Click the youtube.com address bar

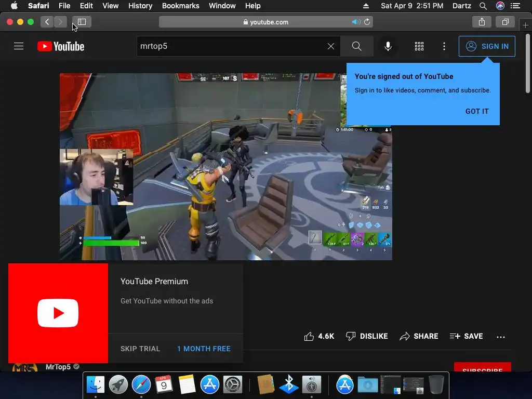pos(265,22)
